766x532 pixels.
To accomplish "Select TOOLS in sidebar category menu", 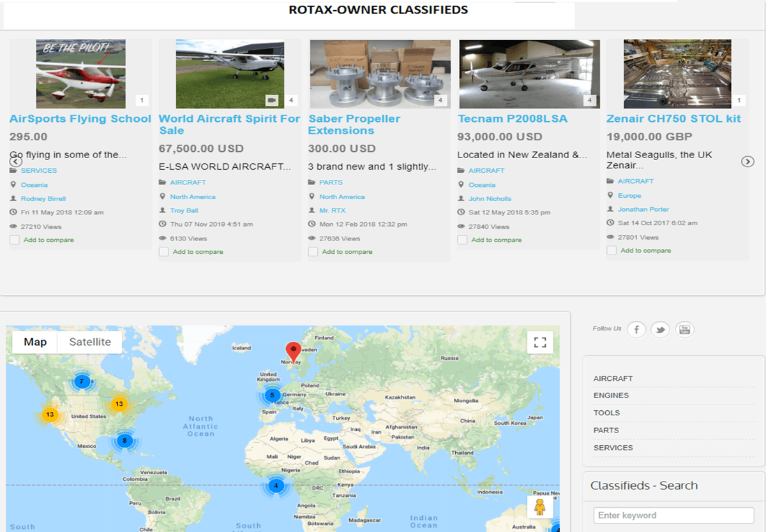I will (607, 413).
